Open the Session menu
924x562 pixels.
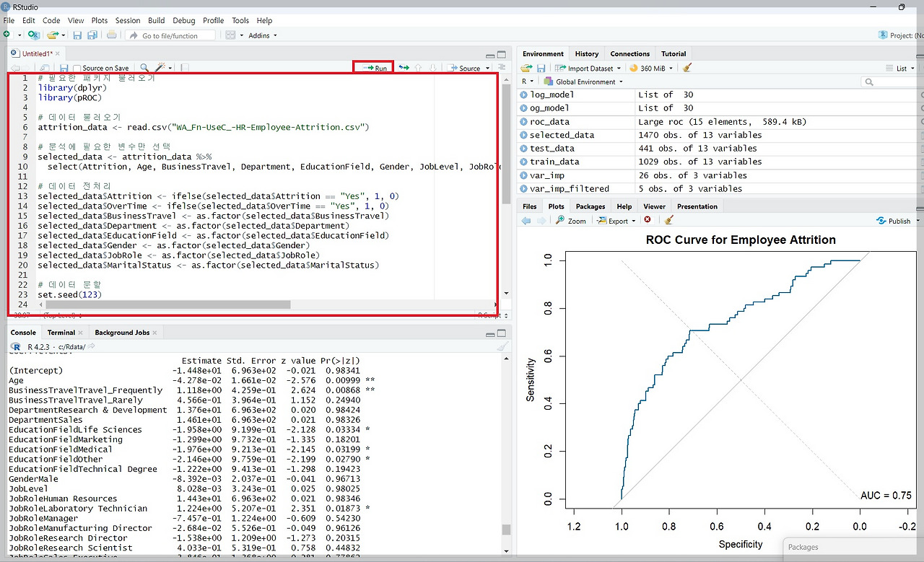(x=128, y=20)
